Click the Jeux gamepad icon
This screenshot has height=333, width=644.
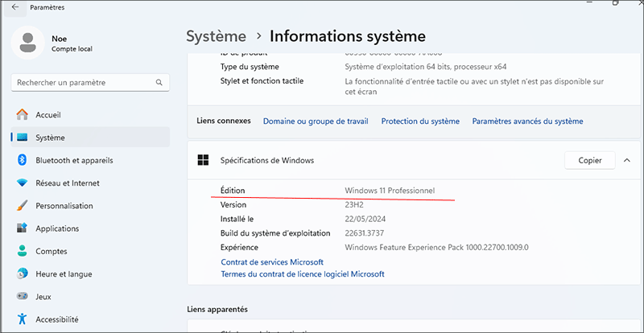(x=23, y=296)
